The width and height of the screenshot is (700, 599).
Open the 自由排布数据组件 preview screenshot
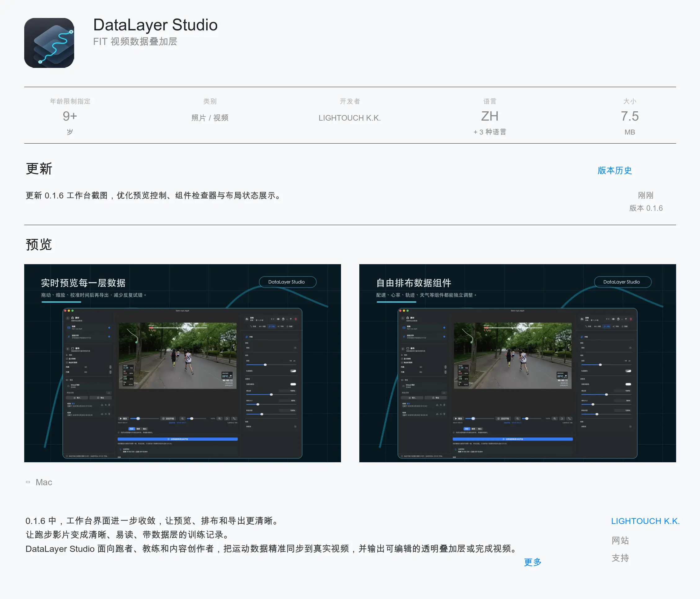[518, 363]
